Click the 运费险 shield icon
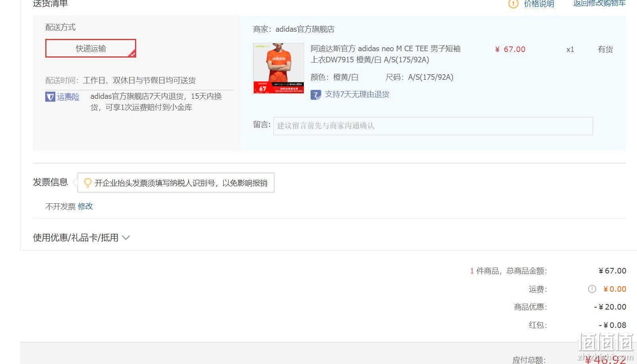The height and width of the screenshot is (364, 637). pos(50,96)
